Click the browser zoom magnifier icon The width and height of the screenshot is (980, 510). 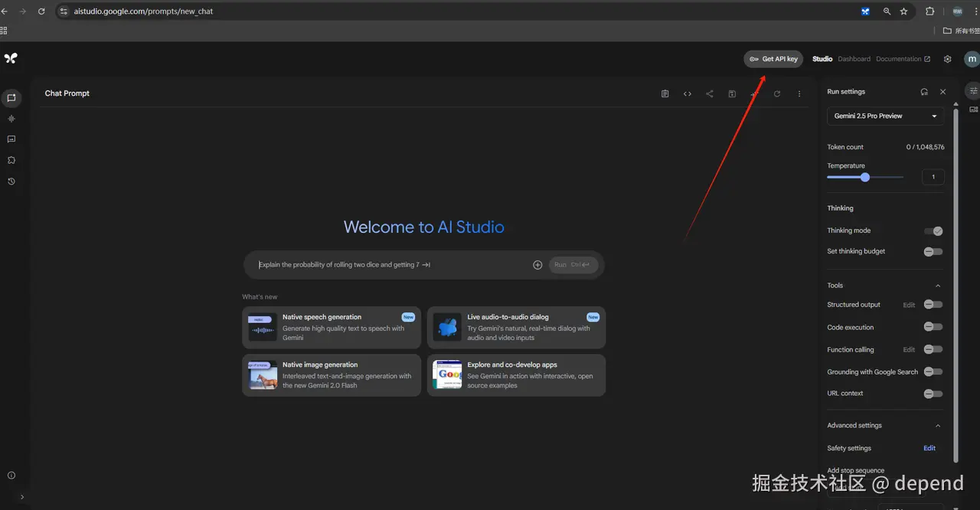(887, 11)
